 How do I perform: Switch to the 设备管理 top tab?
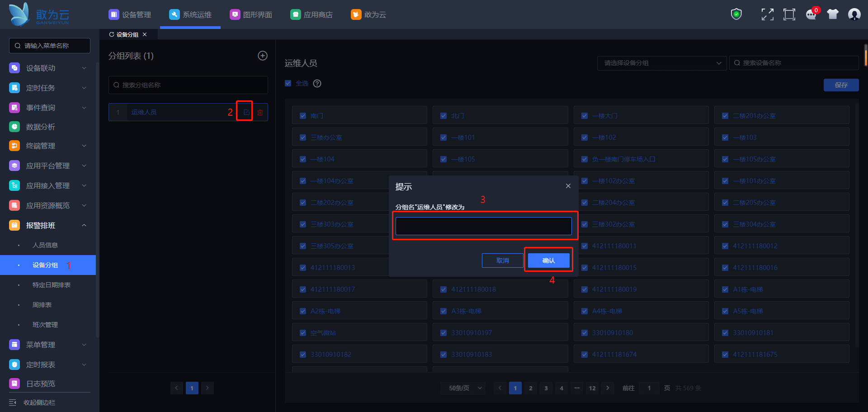pos(130,14)
